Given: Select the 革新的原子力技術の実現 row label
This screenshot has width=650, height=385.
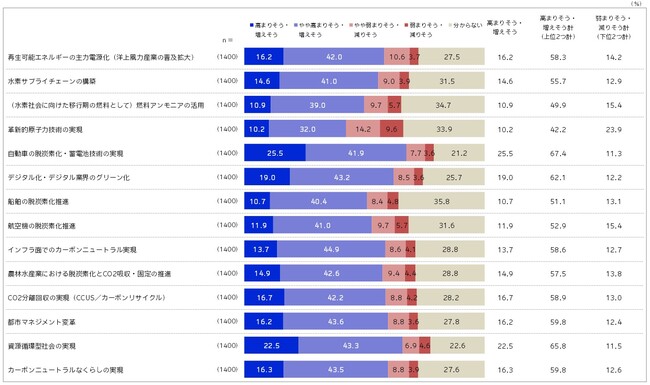Looking at the screenshot, I should click(45, 130).
